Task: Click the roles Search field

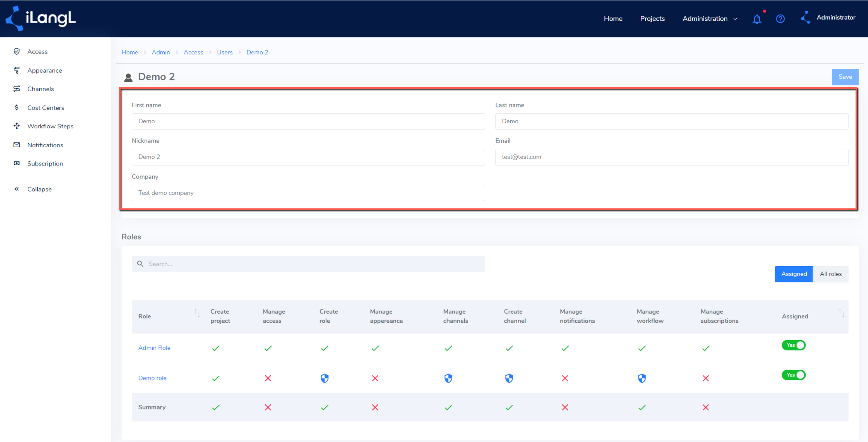Action: coord(308,264)
